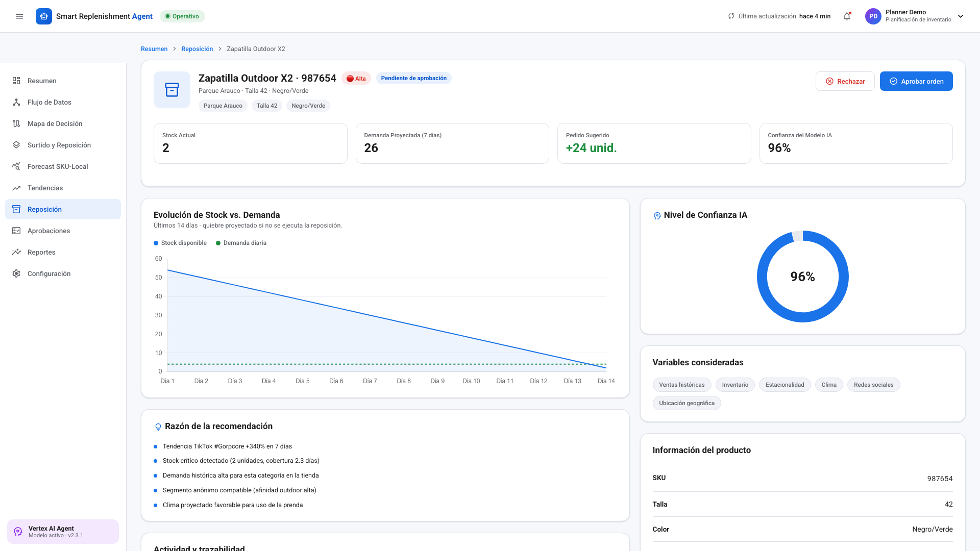Click the Surtido y Reposición icon
980x551 pixels.
pos(16,145)
